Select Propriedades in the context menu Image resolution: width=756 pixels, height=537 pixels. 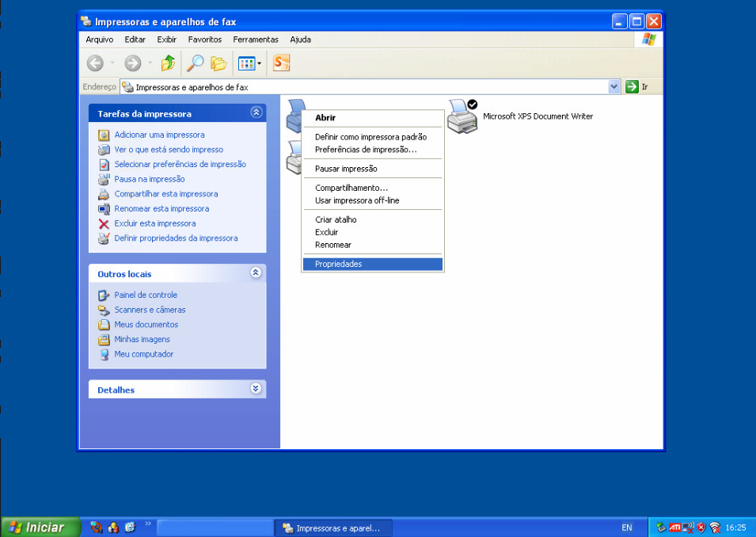point(338,265)
